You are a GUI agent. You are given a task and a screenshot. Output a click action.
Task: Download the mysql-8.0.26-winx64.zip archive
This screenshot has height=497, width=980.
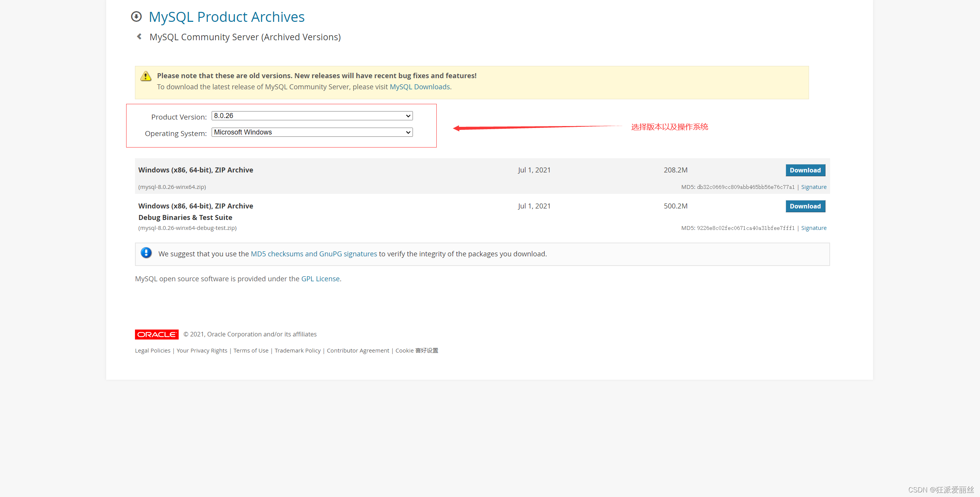805,170
